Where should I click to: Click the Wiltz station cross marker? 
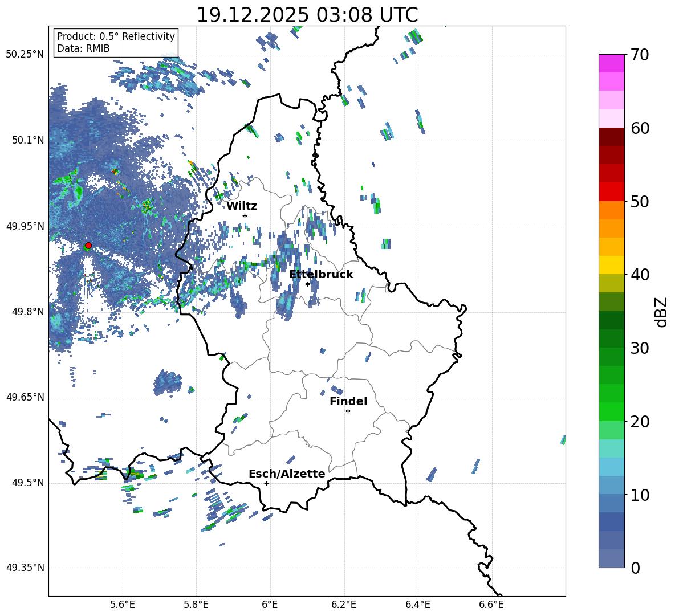click(x=245, y=215)
